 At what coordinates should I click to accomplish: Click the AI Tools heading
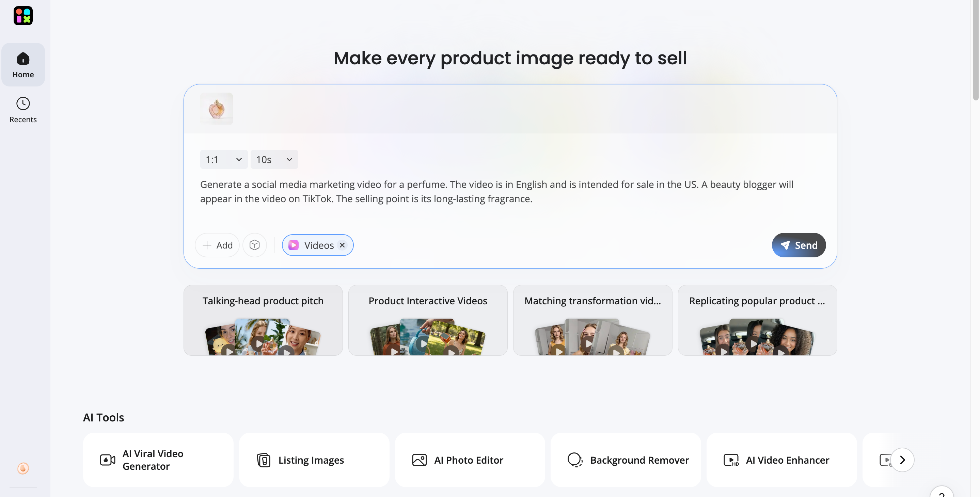[x=104, y=417]
